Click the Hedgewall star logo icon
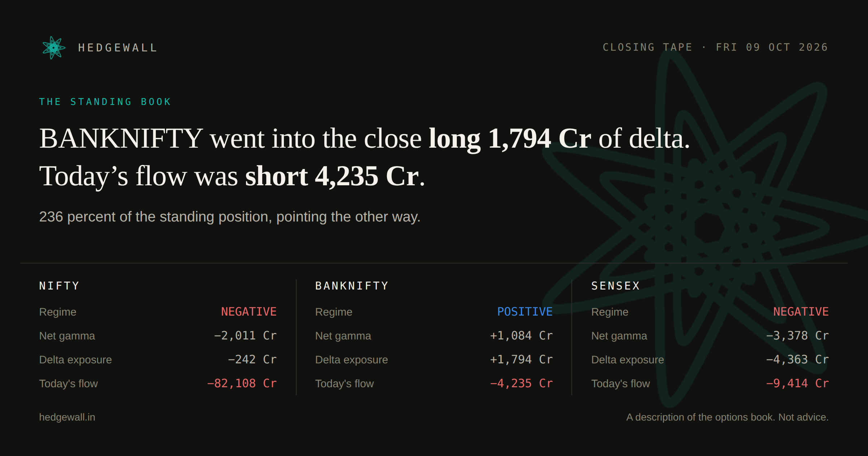868x456 pixels. (x=54, y=47)
